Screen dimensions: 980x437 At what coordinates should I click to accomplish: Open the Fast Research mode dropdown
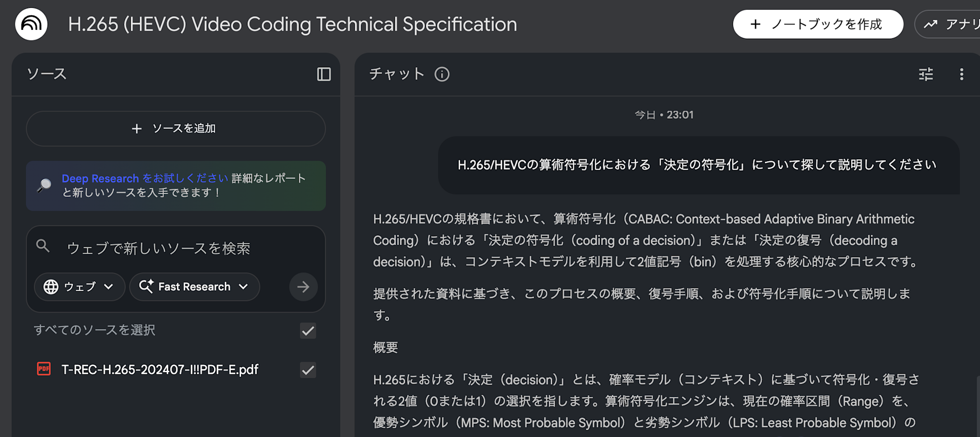coord(194,287)
